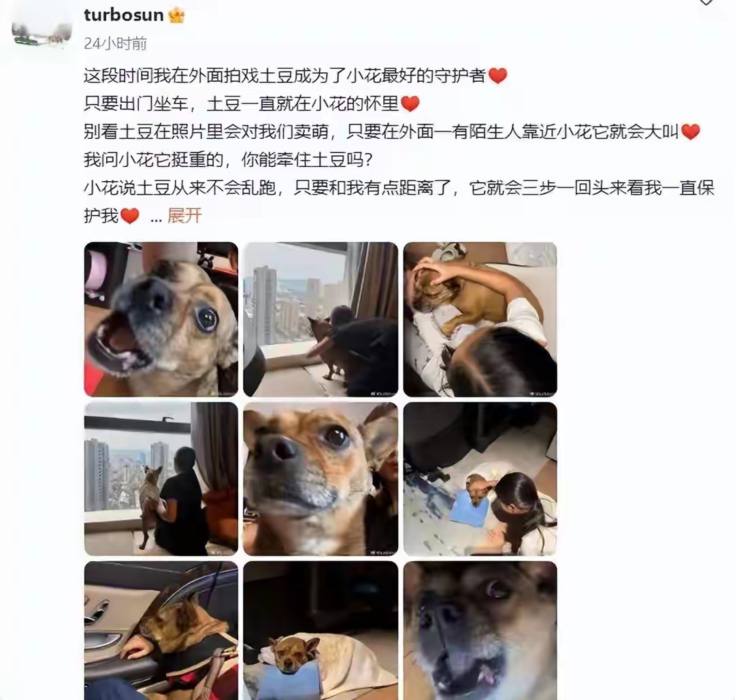Open photo of dog in car seat

click(161, 631)
